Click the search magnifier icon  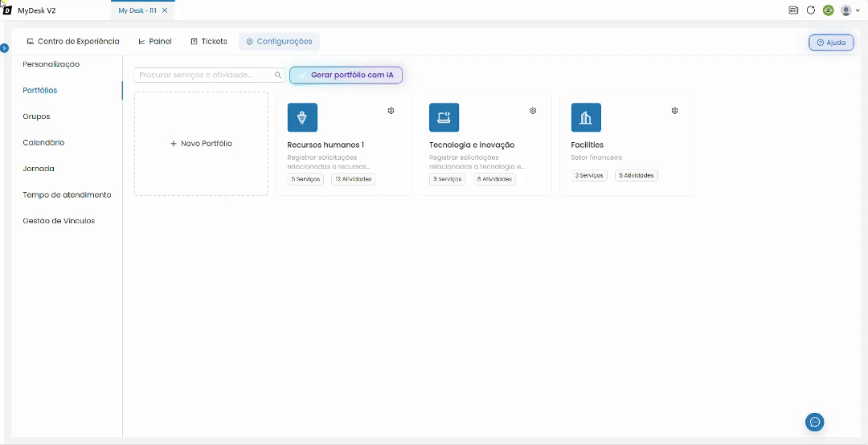[278, 75]
